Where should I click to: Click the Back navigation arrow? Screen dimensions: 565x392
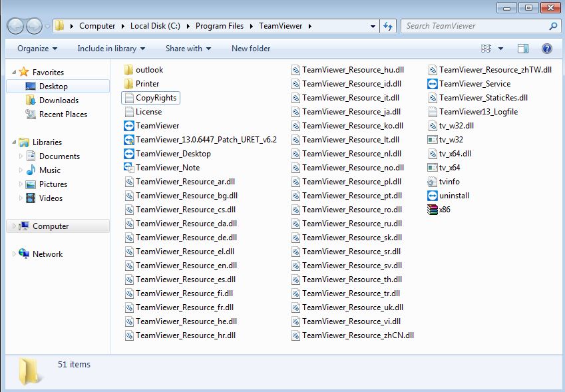(15, 26)
